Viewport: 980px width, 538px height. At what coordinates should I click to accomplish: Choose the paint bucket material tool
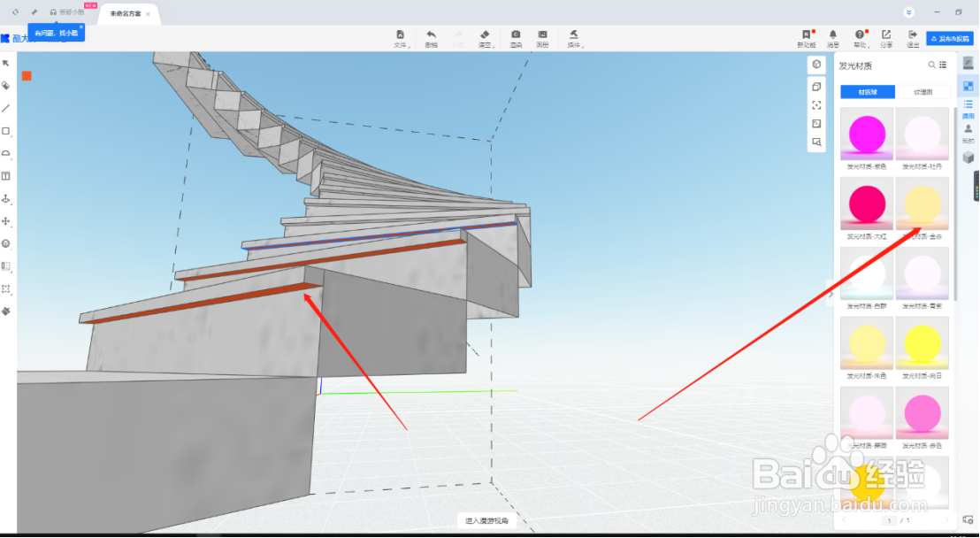pyautogui.click(x=6, y=86)
